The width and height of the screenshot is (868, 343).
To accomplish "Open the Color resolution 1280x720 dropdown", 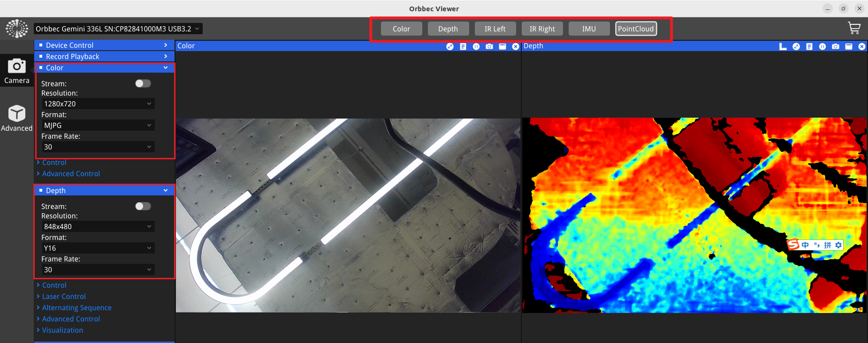I will [x=98, y=104].
